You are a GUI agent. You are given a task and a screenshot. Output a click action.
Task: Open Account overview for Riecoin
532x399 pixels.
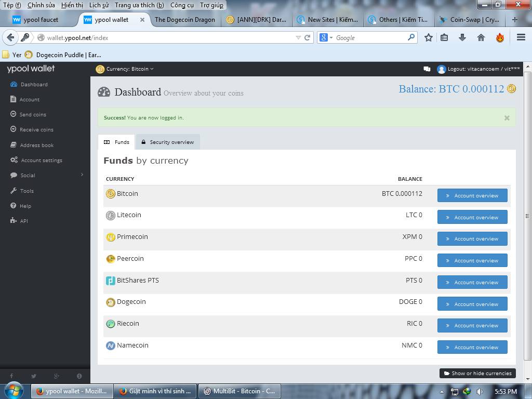472,325
